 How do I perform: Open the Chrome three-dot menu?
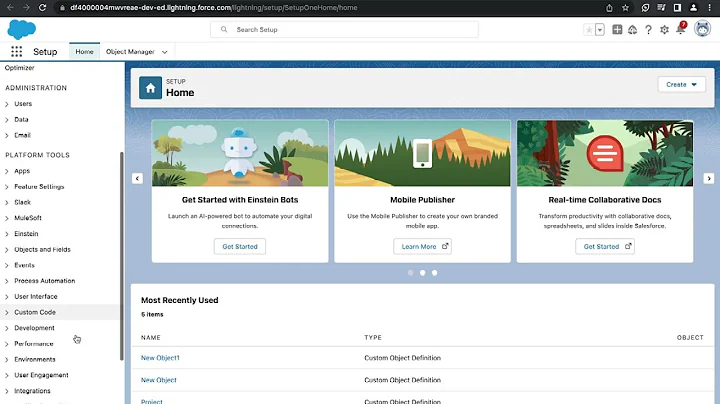(709, 7)
